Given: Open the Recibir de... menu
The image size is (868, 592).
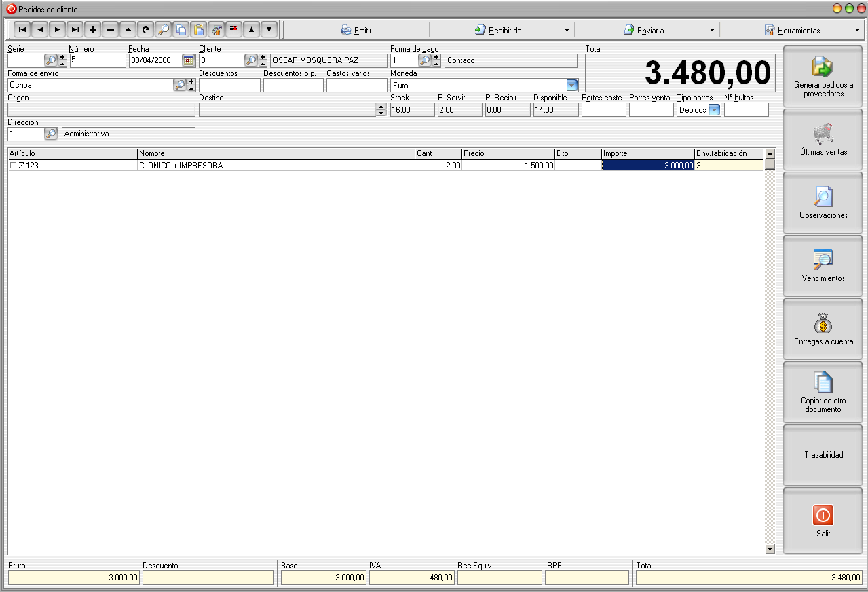Looking at the screenshot, I should (501, 31).
